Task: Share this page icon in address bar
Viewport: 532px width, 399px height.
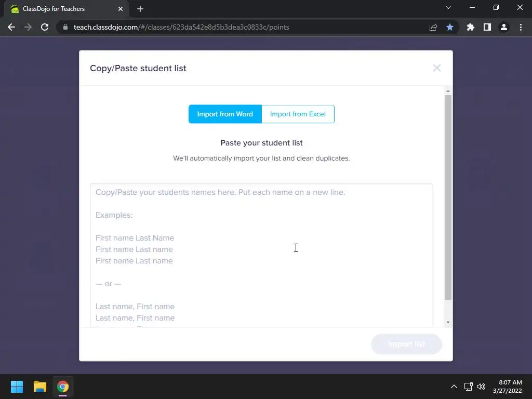Action: pyautogui.click(x=433, y=28)
